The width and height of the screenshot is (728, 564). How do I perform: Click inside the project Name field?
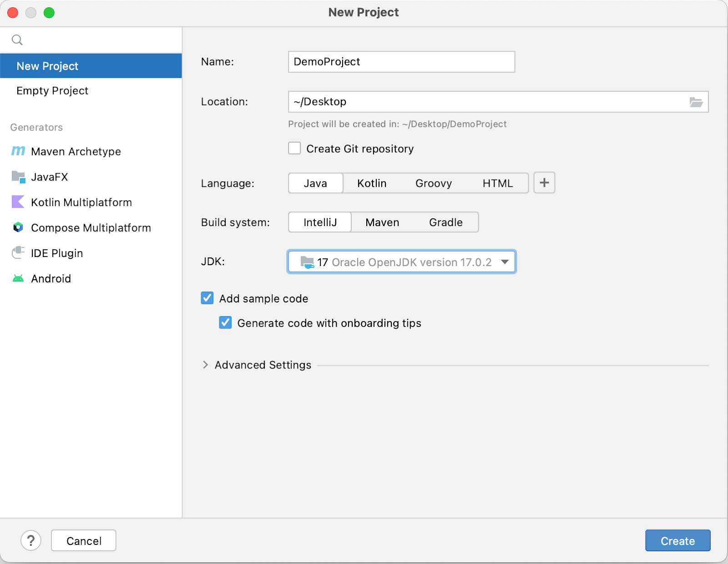pyautogui.click(x=400, y=61)
